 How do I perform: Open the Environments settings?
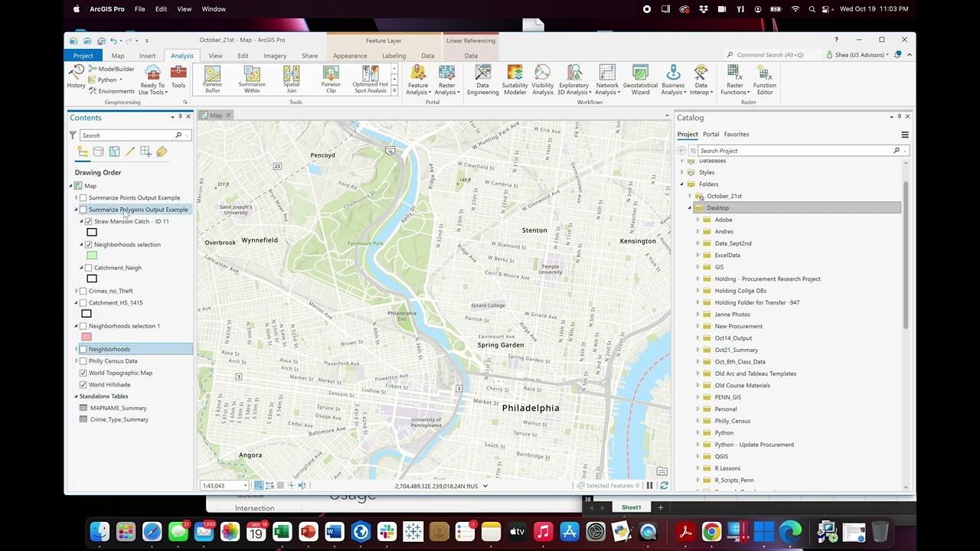pyautogui.click(x=111, y=91)
